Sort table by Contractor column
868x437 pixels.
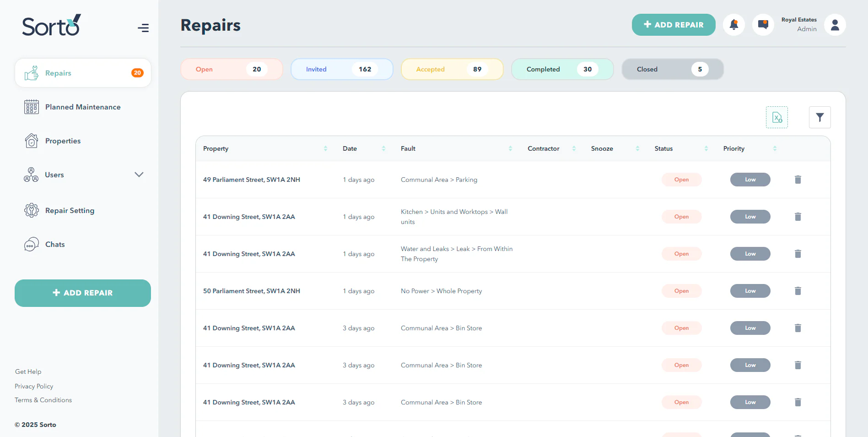point(574,148)
